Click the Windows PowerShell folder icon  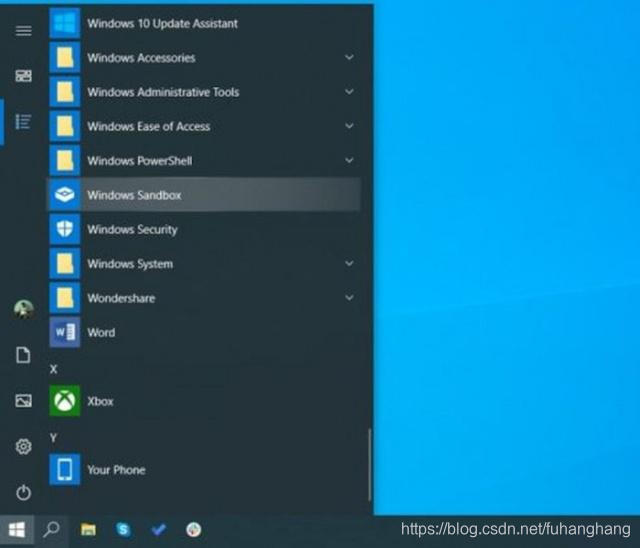coord(65,160)
